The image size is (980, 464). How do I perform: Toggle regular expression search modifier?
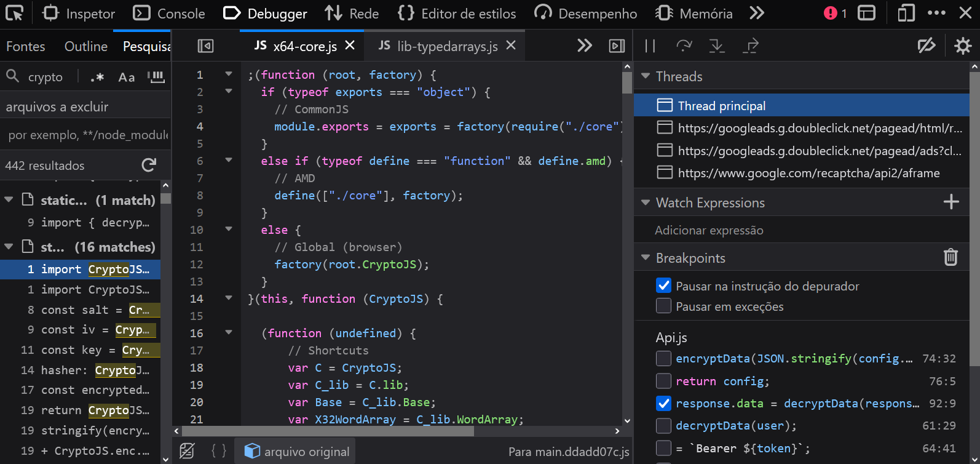coord(97,77)
